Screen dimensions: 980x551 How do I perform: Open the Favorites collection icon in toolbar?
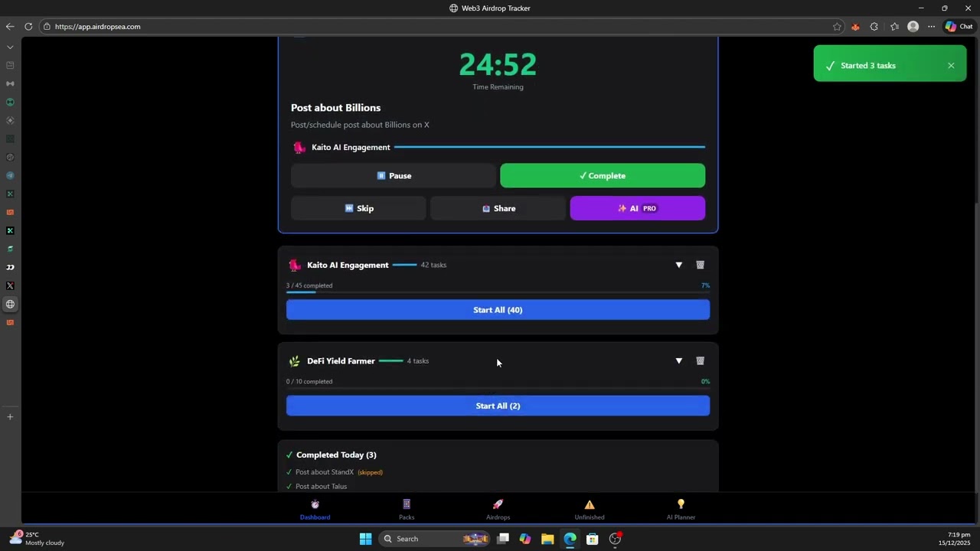(x=894, y=27)
